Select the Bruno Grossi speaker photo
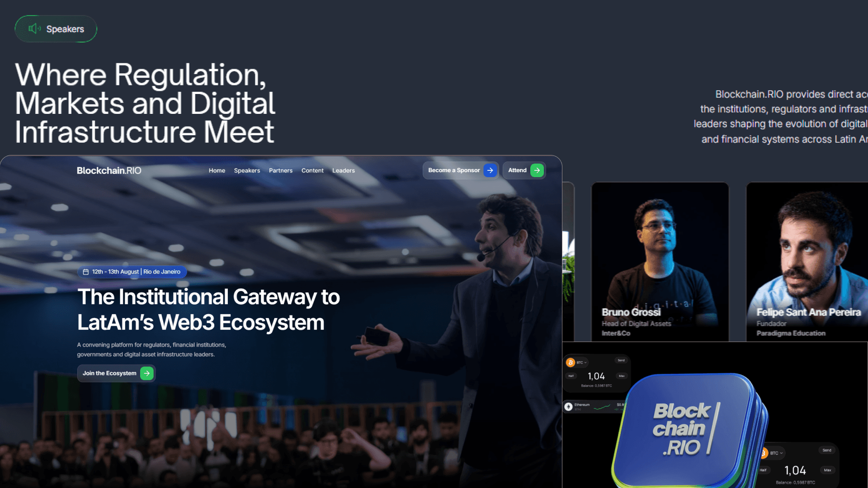Image resolution: width=868 pixels, height=488 pixels. pos(660,262)
